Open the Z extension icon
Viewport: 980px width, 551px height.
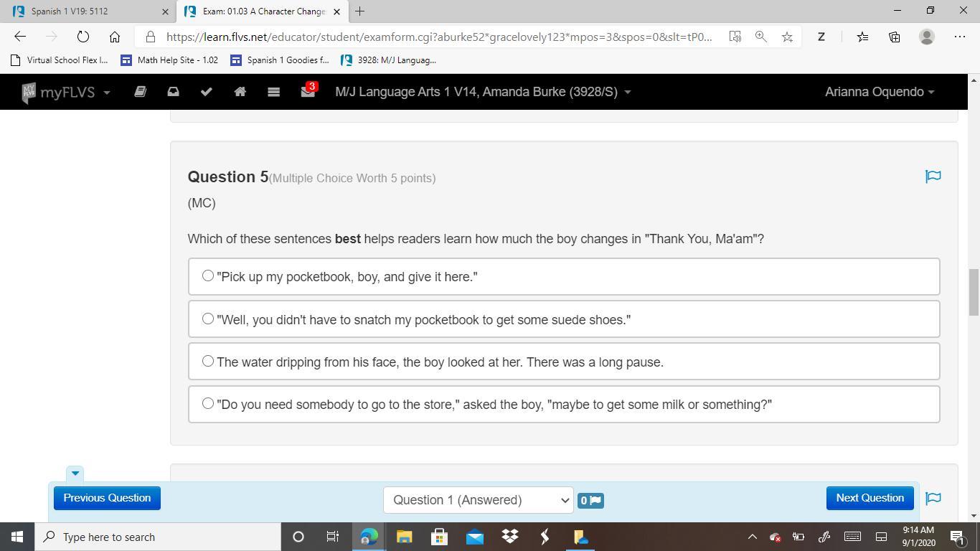[x=821, y=37]
